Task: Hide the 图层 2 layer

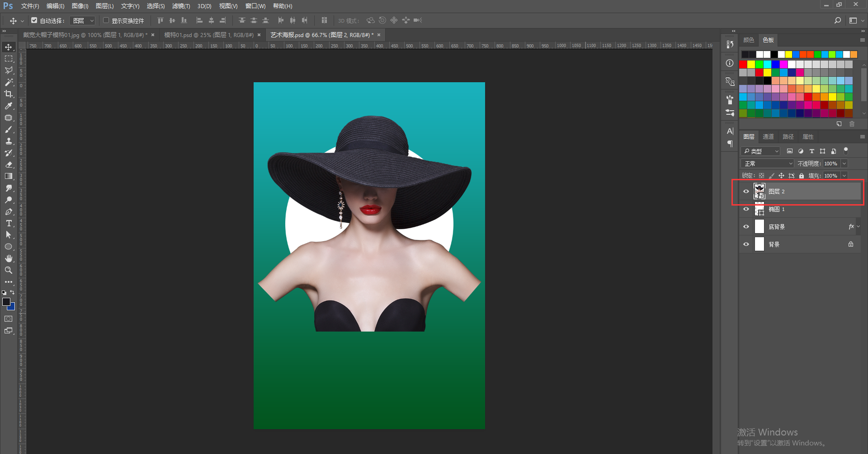Action: tap(746, 192)
